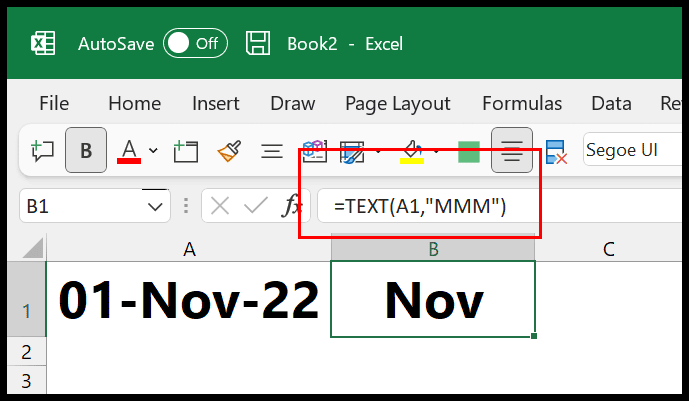Apply yellow fill color bucket
Viewport: 689px width, 401px height.
[x=412, y=152]
